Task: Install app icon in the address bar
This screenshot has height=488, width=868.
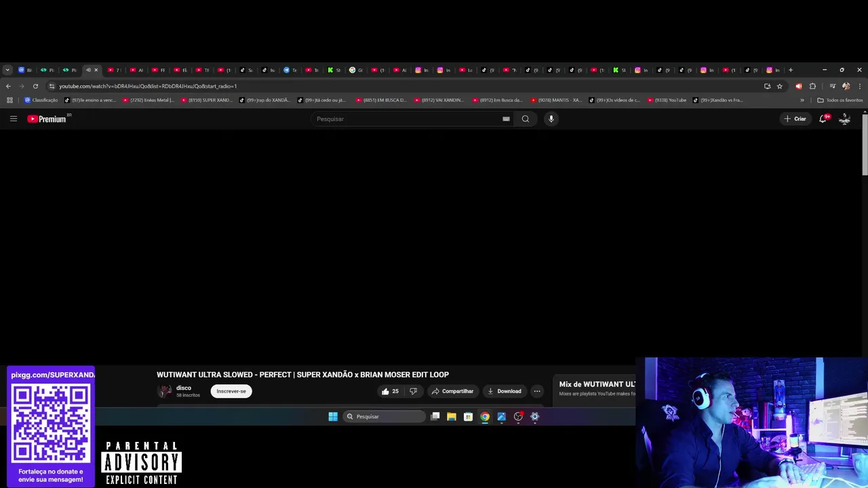Action: pos(767,86)
